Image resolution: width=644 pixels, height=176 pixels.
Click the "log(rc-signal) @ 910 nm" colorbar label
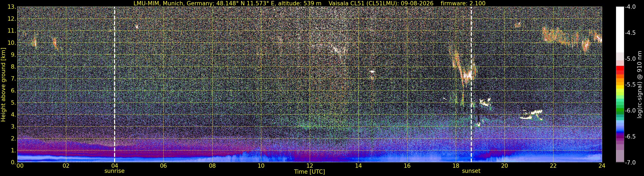pyautogui.click(x=640, y=85)
